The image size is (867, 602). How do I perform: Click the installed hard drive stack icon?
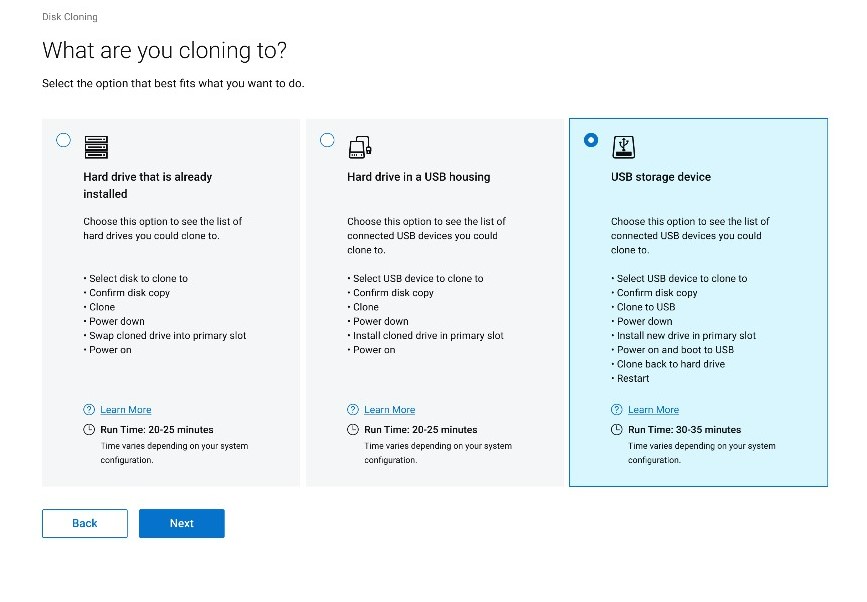96,146
